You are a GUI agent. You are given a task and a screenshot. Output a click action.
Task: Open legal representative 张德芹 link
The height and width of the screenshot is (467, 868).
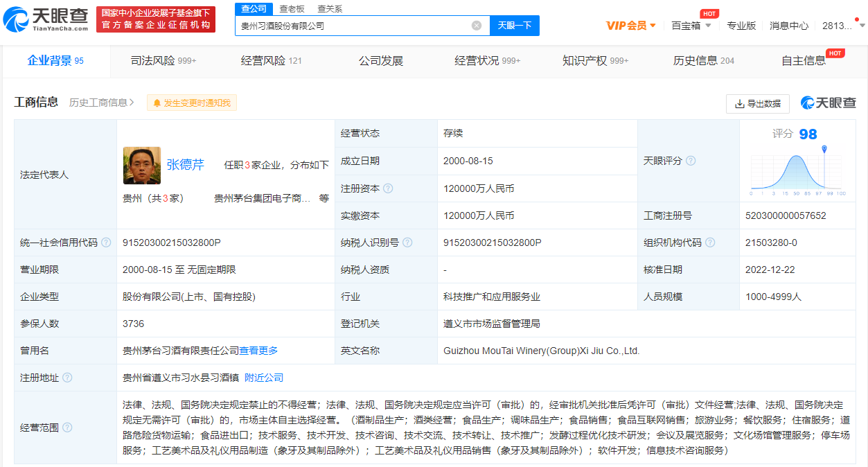click(x=185, y=165)
